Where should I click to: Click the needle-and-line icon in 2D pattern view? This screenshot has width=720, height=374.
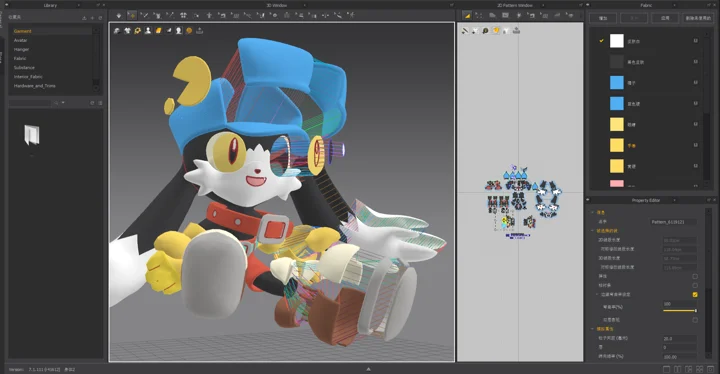[465, 31]
